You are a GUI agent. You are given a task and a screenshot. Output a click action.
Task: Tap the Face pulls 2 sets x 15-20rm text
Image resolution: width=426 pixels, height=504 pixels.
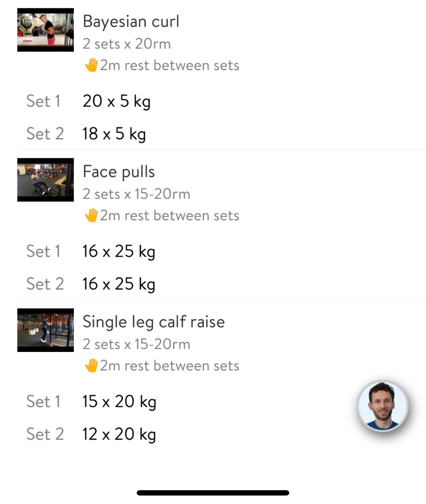tap(136, 194)
